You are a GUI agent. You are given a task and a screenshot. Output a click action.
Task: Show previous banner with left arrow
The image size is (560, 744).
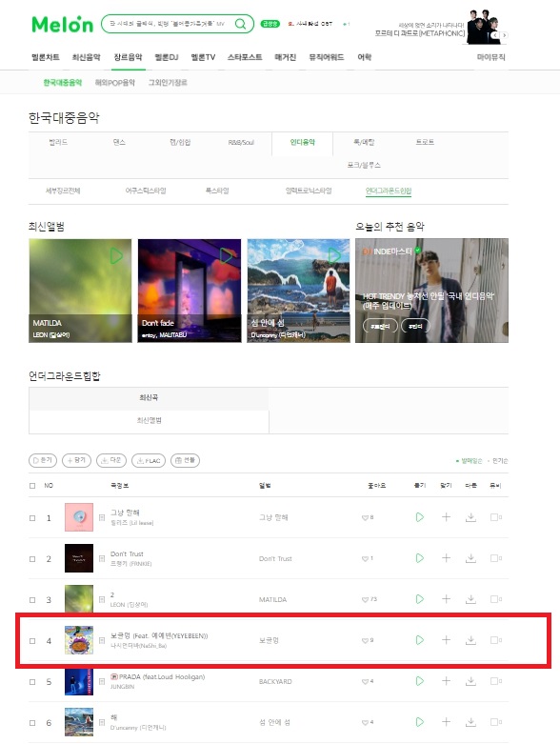[494, 35]
